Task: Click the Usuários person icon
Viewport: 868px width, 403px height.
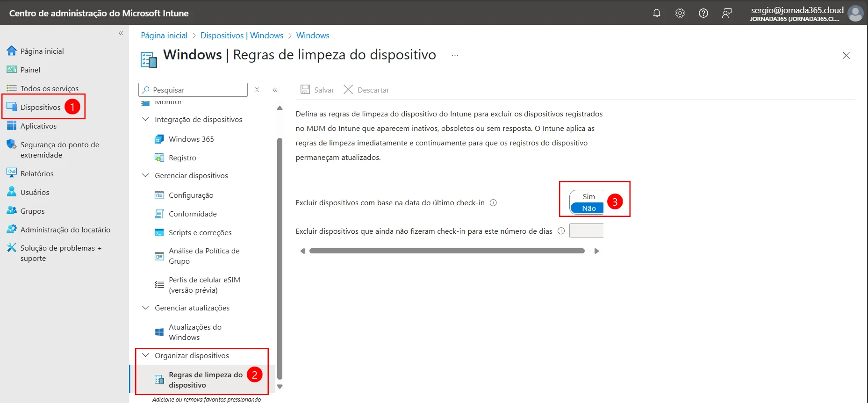Action: click(12, 192)
